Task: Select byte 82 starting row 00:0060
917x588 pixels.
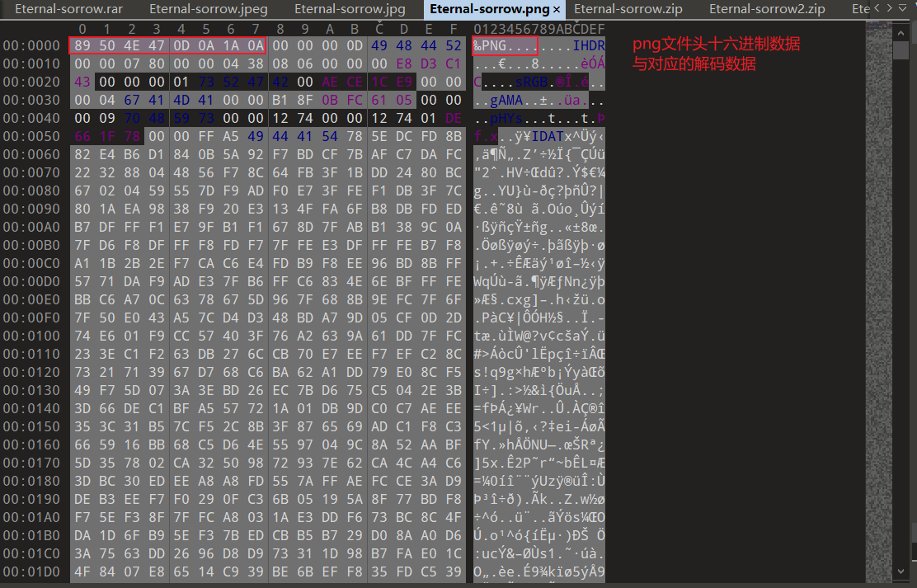Action: 82,154
